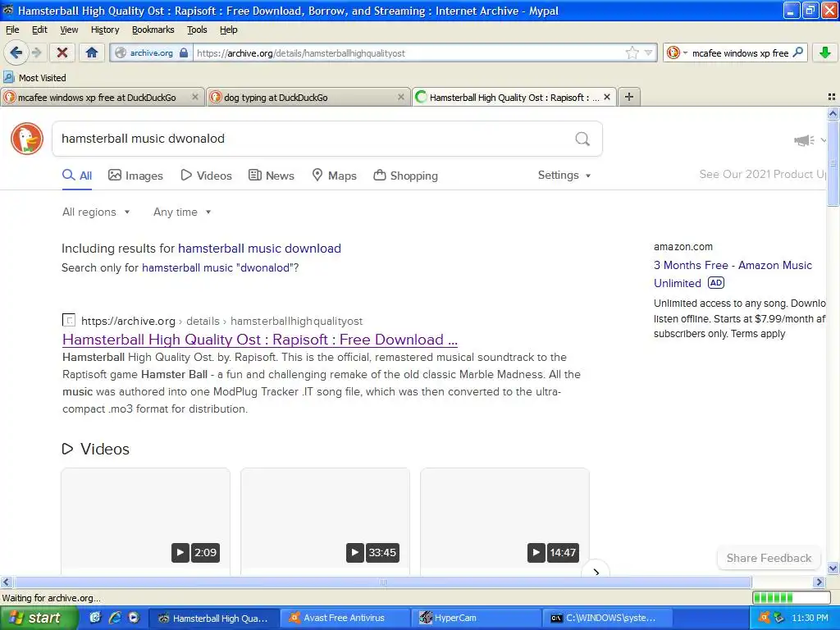Select the All results tab
This screenshot has height=630, width=840.
[77, 176]
